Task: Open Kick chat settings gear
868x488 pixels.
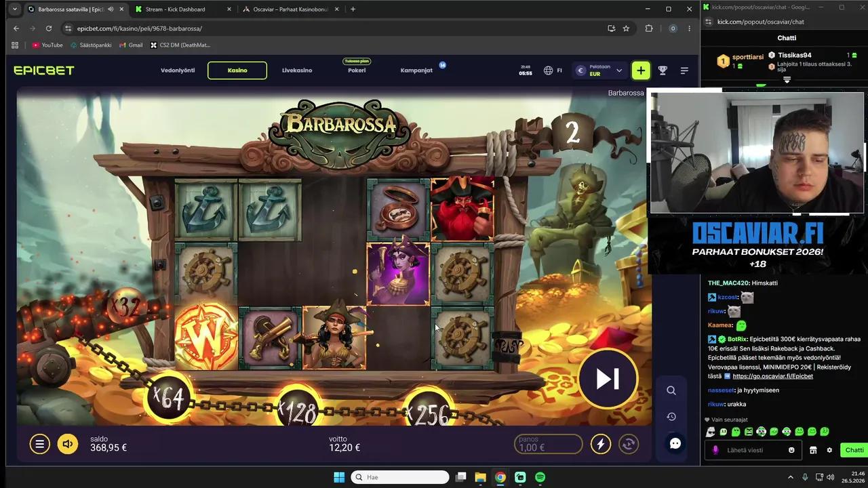Action: [829, 450]
